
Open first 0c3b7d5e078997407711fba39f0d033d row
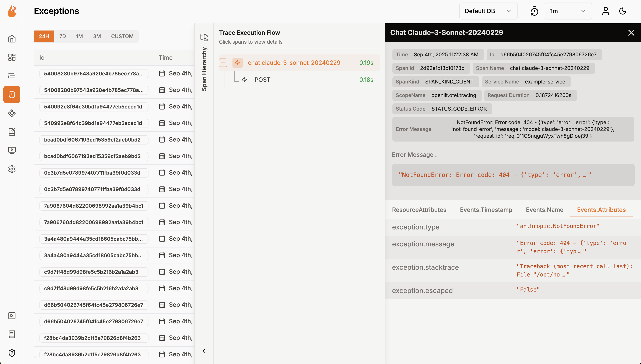114,172
